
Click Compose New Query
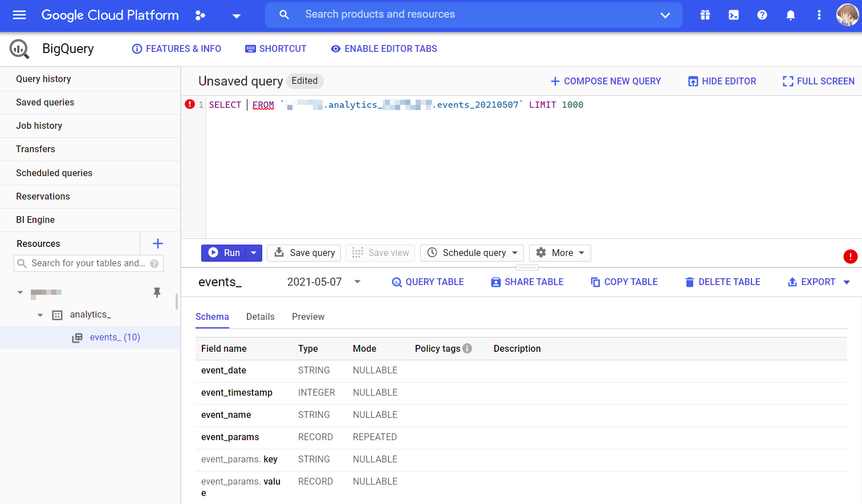(x=605, y=82)
